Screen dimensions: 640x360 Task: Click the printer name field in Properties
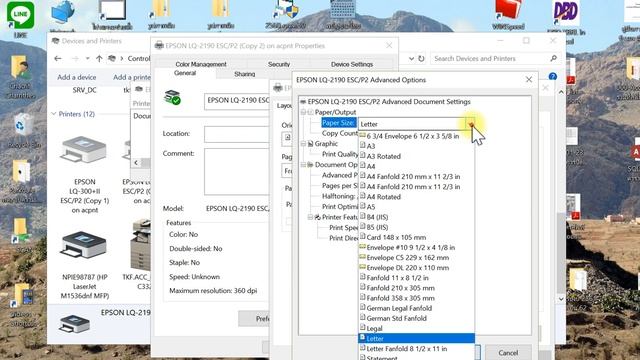[237, 101]
